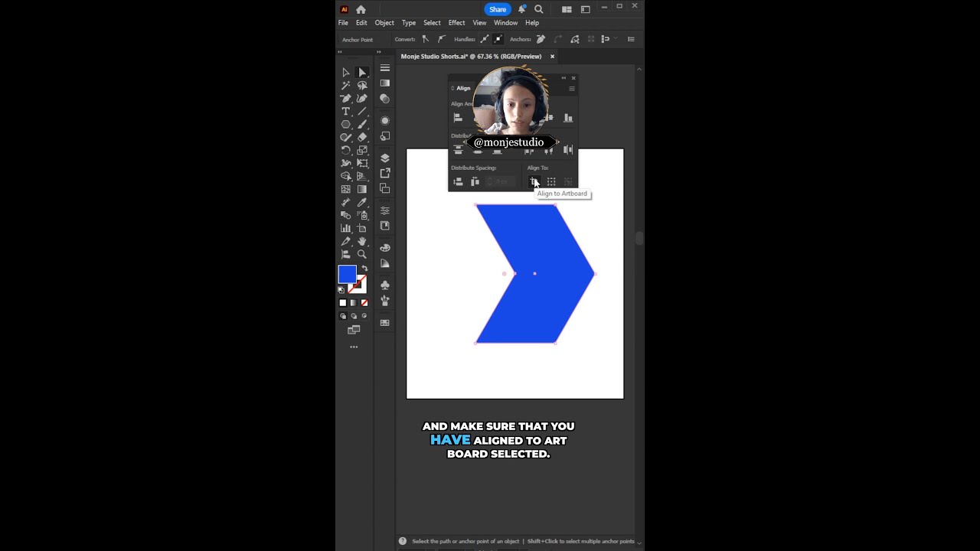Click Horizontal Align Left in Align panel

click(x=458, y=118)
